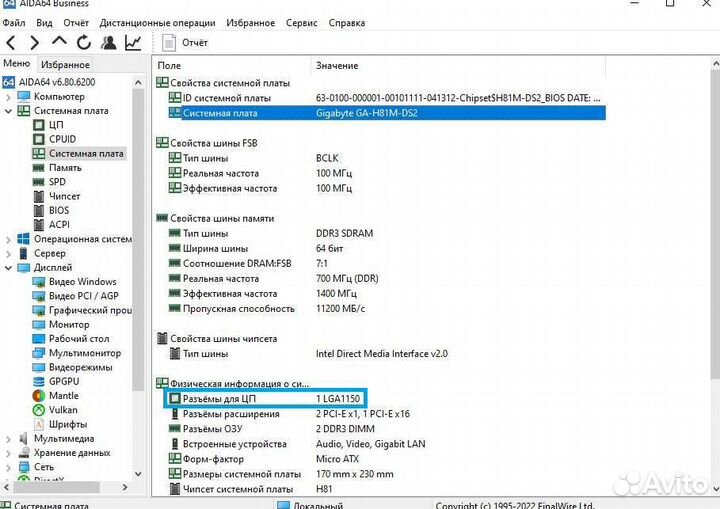720x509 pixels.
Task: Open the Дистанционные операции menu
Action: (x=157, y=23)
